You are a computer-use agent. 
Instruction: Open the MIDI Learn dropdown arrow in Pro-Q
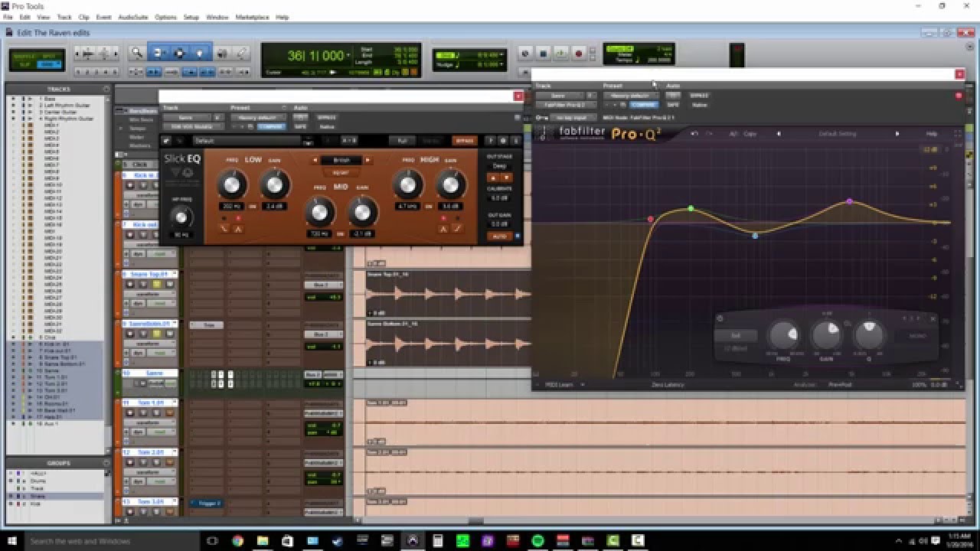pos(582,385)
